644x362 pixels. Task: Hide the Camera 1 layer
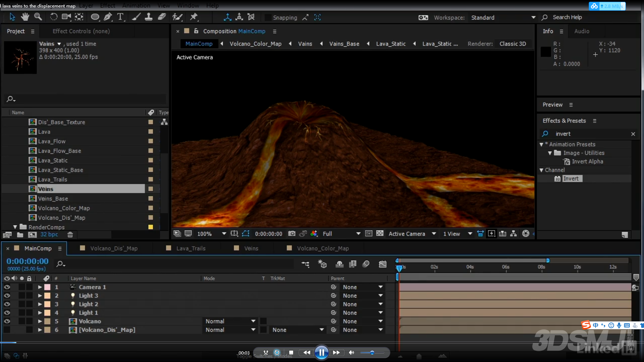coord(7,287)
